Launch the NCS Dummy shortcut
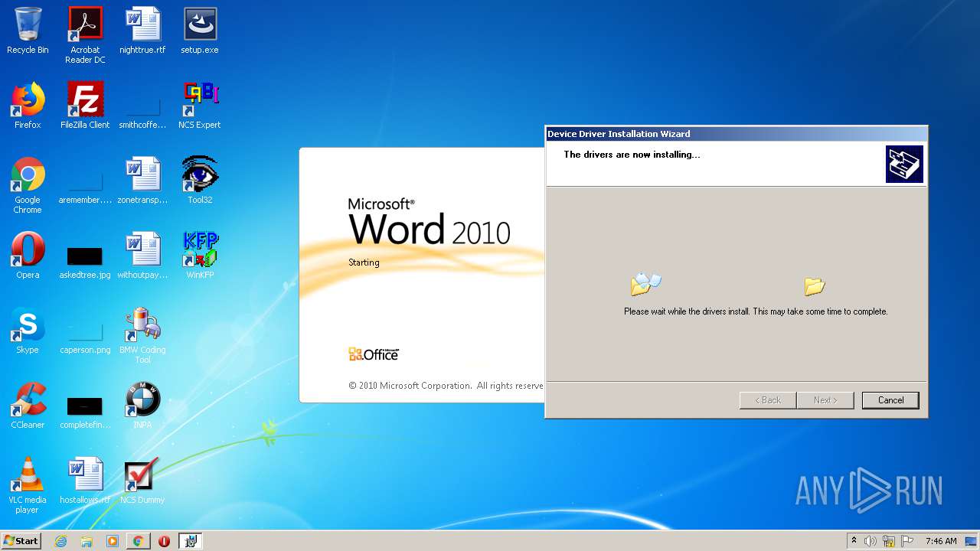The height and width of the screenshot is (551, 980). click(x=142, y=481)
